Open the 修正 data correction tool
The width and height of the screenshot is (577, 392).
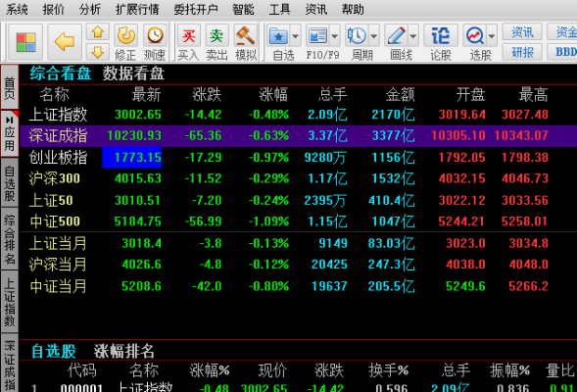pyautogui.click(x=125, y=42)
